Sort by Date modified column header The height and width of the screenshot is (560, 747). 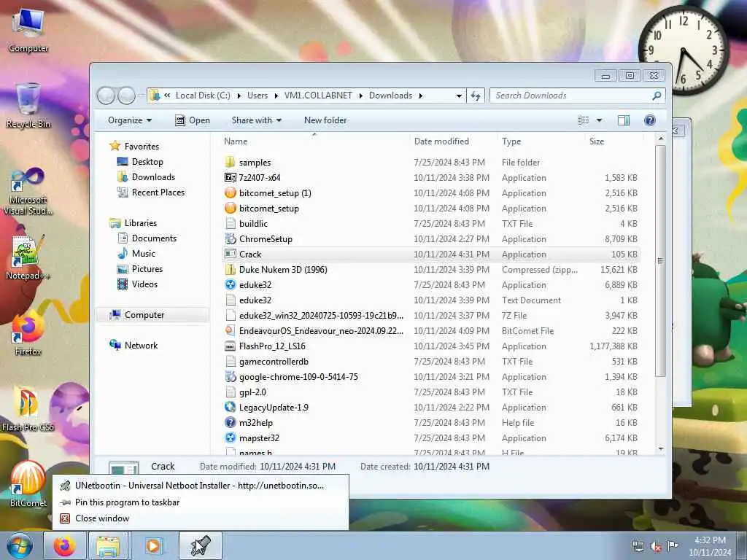pos(452,141)
